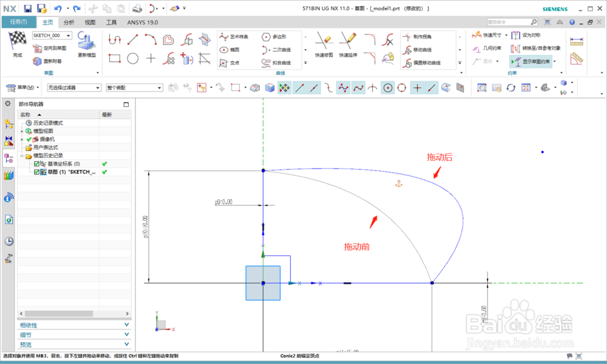607x364 pixels.
Task: Click the 几何约束 button
Action: [x=487, y=49]
